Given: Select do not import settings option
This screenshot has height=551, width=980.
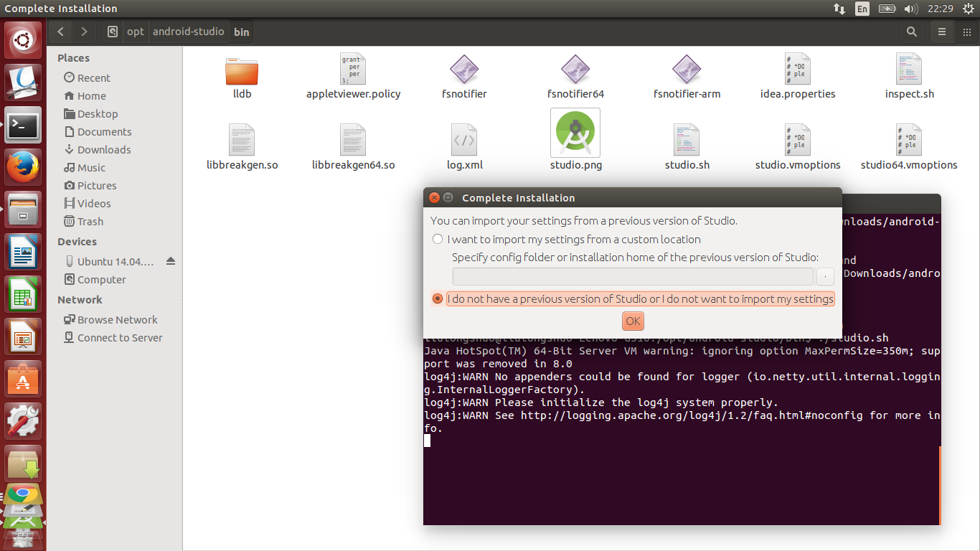Looking at the screenshot, I should (633, 298).
